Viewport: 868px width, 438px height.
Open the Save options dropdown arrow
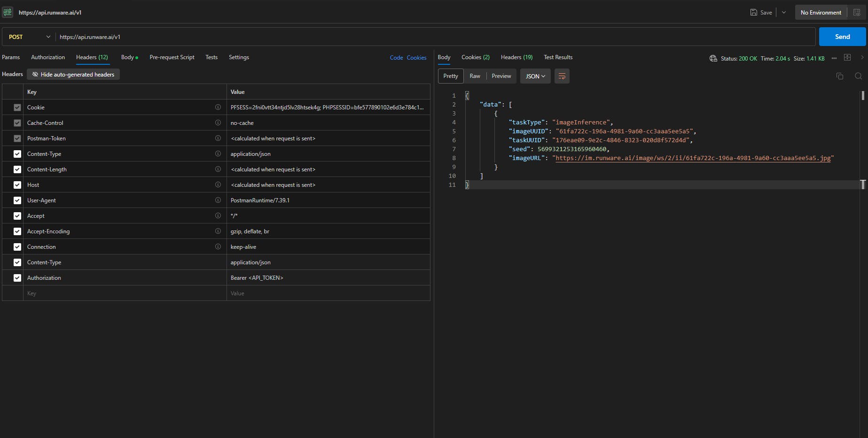784,13
